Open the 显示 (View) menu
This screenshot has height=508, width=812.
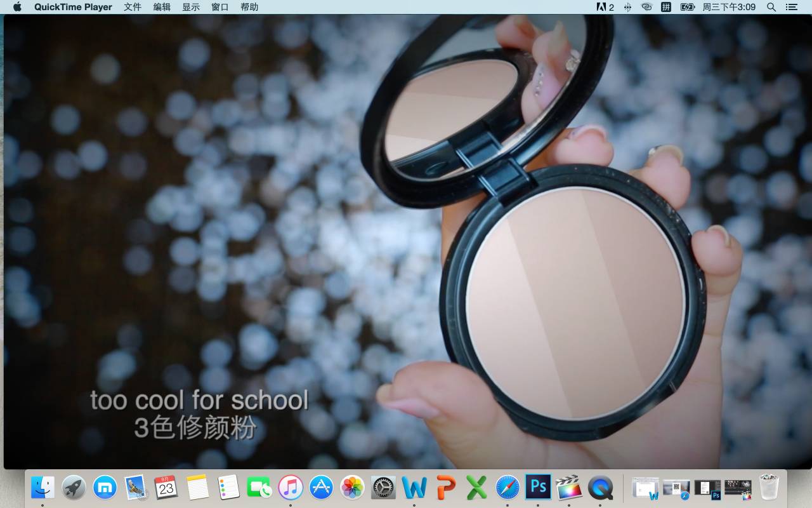[x=191, y=7]
